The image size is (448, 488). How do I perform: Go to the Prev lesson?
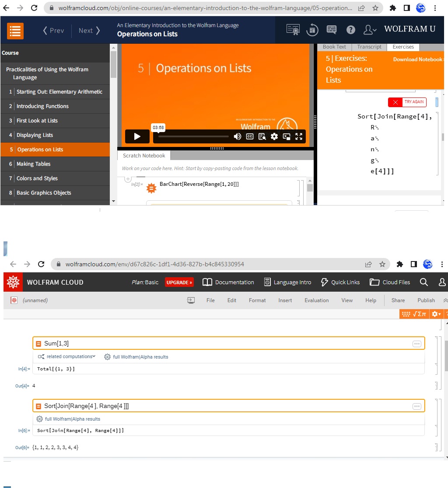pos(53,31)
